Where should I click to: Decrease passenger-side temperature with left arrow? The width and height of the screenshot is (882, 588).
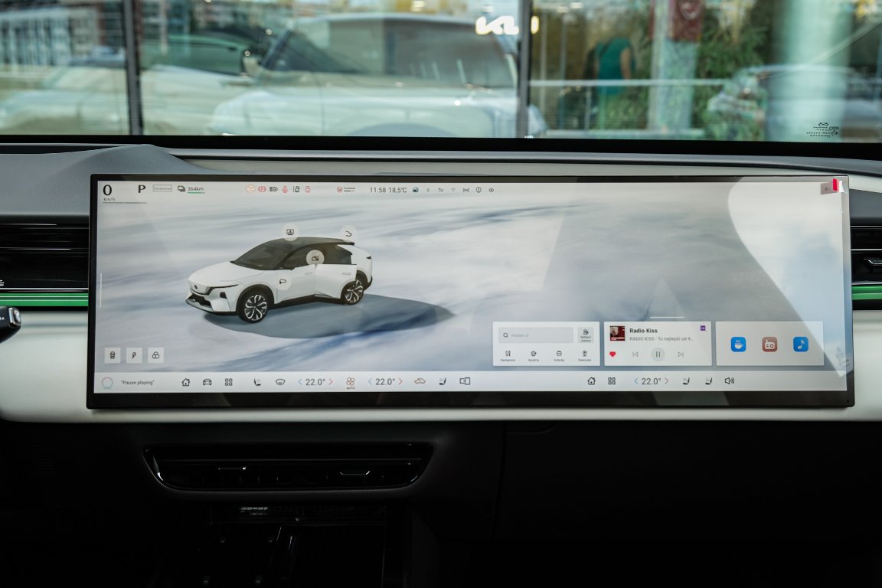[636, 381]
